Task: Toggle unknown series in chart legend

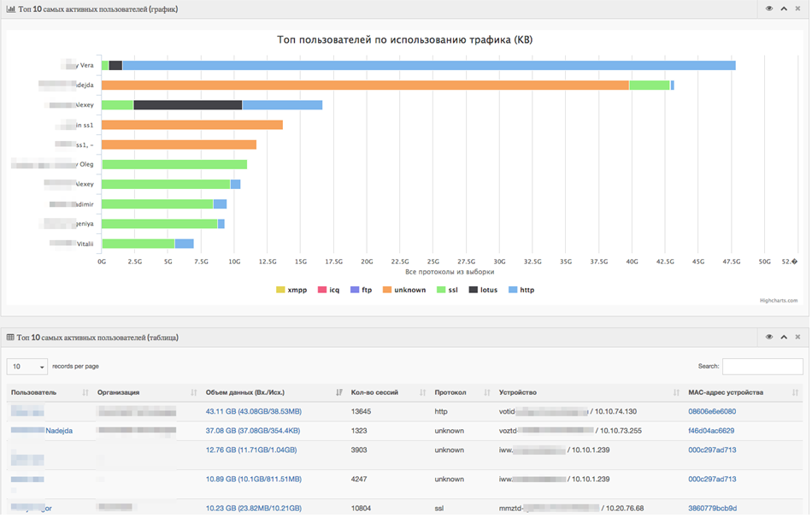Action: (404, 290)
